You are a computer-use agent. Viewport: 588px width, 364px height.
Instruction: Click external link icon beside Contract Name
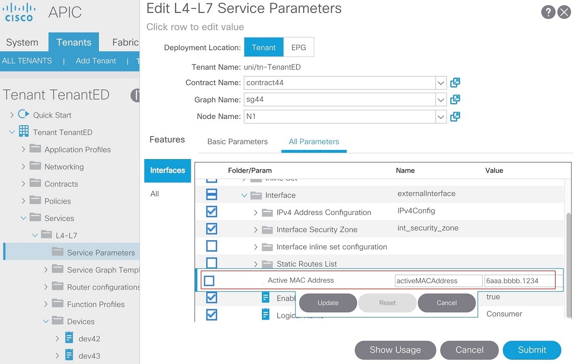coord(455,83)
